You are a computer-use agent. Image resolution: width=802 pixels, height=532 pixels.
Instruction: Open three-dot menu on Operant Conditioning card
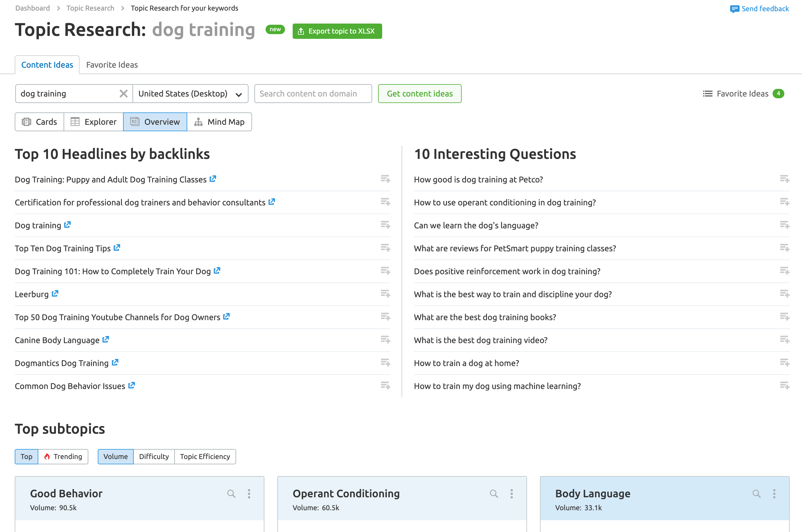[511, 494]
